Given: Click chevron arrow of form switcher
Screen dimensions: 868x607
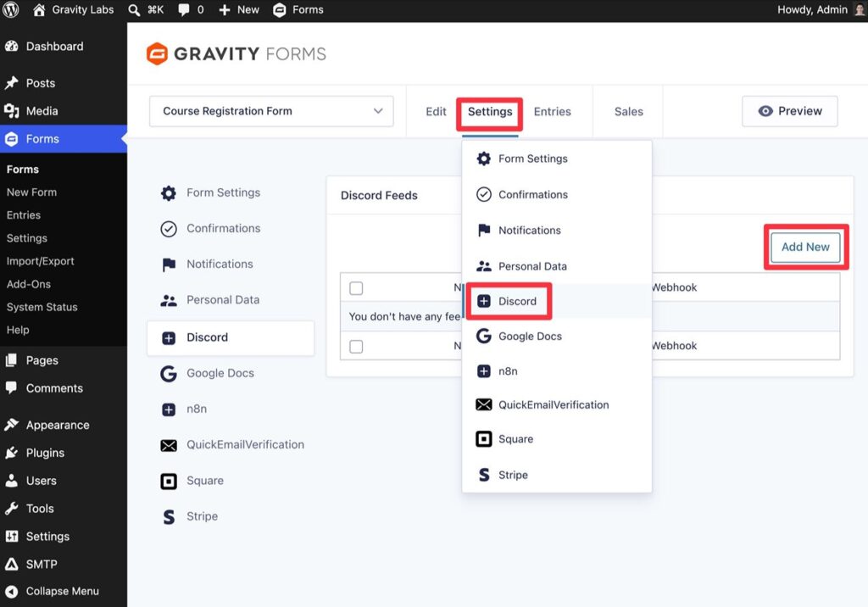Looking at the screenshot, I should pos(378,111).
